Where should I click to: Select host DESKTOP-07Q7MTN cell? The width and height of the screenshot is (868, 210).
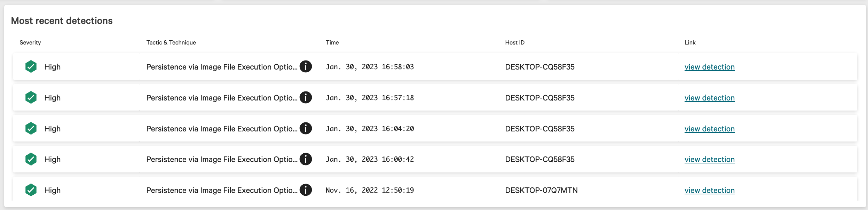541,190
